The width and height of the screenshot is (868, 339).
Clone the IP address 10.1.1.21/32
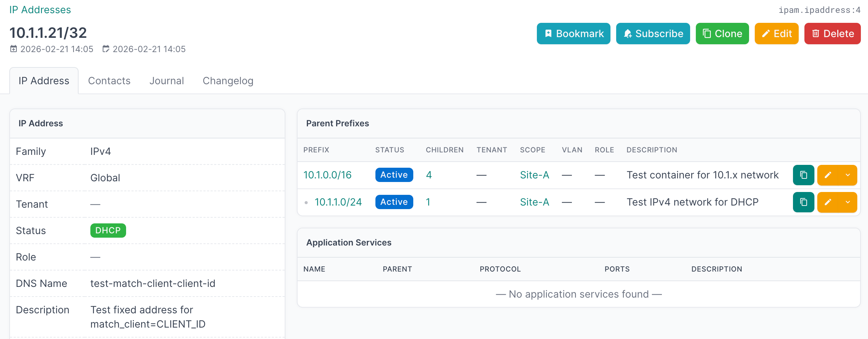pos(722,34)
